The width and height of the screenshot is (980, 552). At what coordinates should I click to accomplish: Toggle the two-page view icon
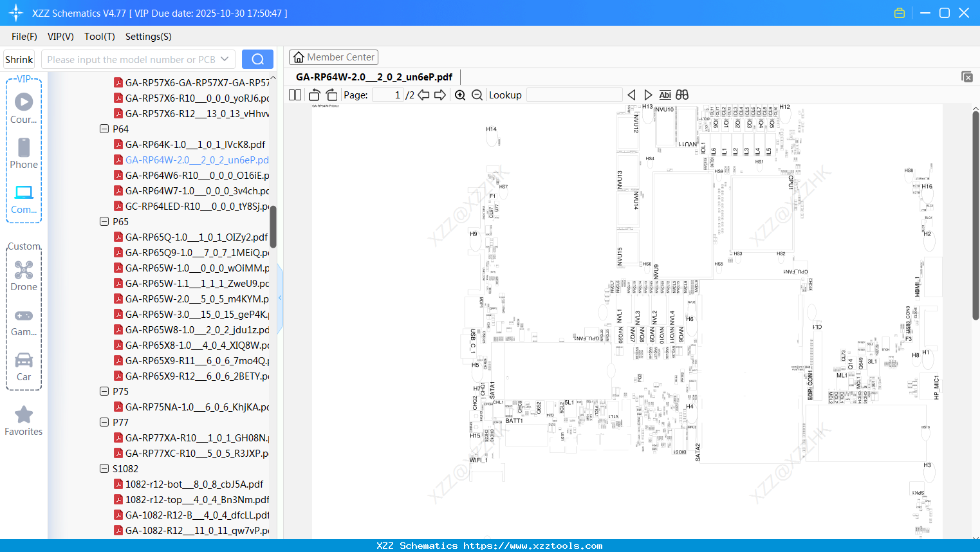[x=295, y=95]
